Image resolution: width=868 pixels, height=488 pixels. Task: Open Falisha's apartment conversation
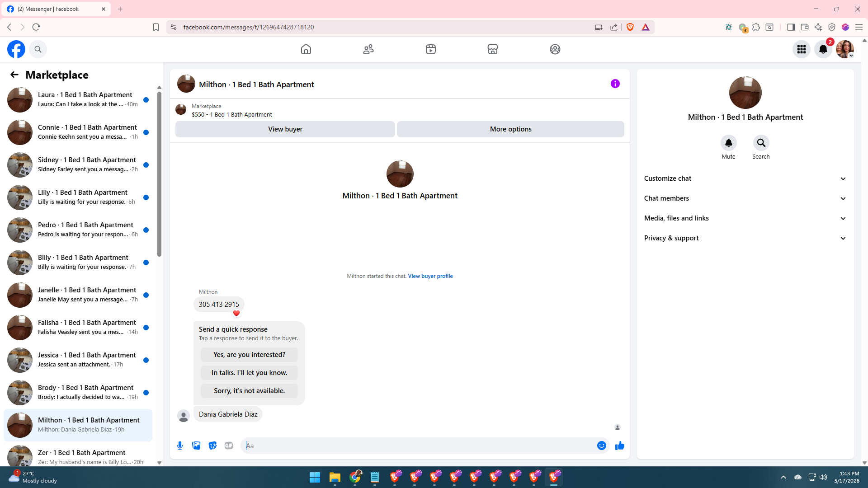click(x=78, y=328)
